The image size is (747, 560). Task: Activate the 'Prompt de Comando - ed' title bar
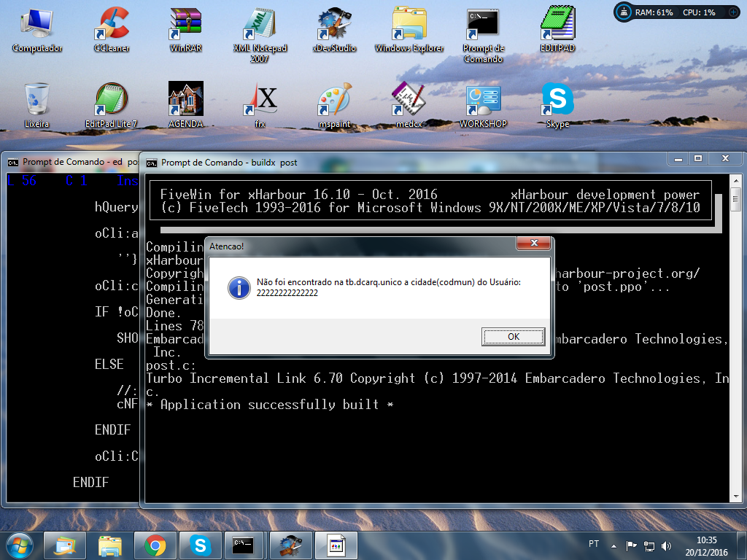pyautogui.click(x=71, y=162)
